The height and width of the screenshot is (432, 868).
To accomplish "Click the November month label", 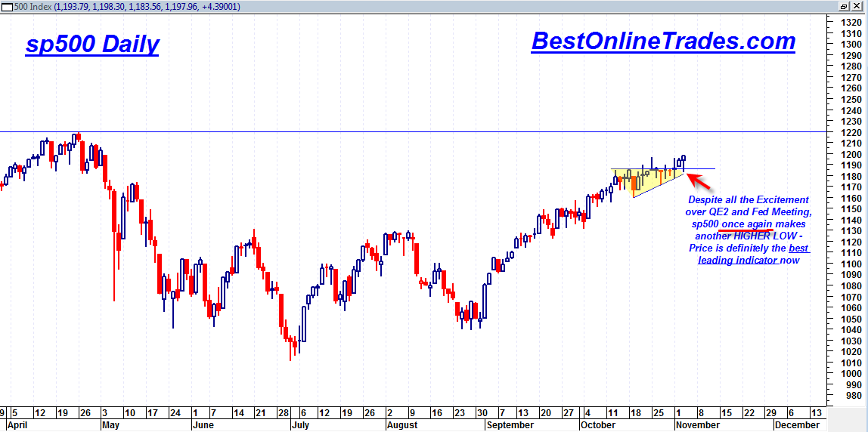I will (697, 424).
